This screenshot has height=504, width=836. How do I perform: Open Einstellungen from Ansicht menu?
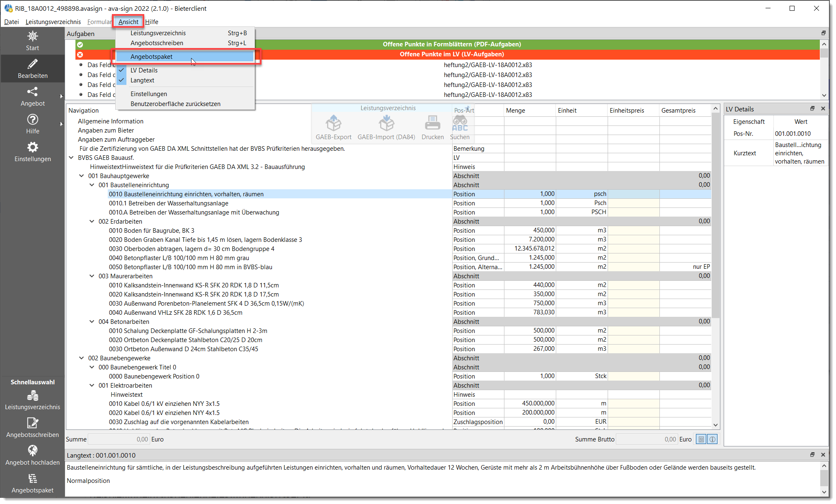pyautogui.click(x=185, y=94)
